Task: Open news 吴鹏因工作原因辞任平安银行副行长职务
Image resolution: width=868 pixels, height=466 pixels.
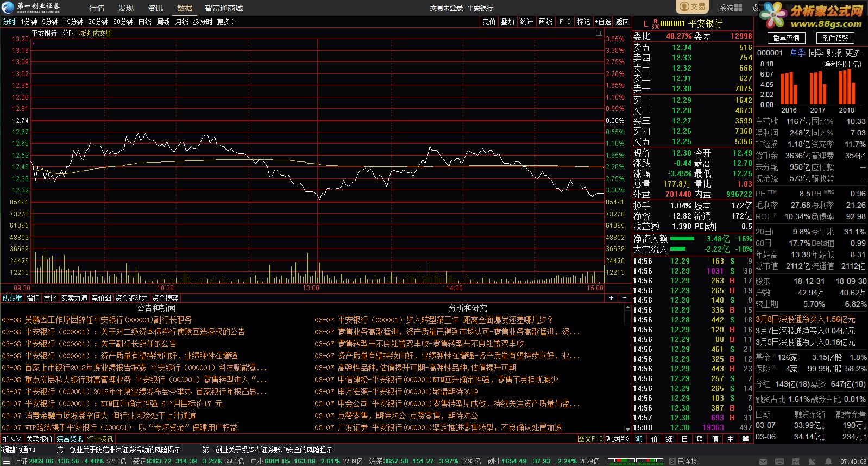Action: click(108, 320)
